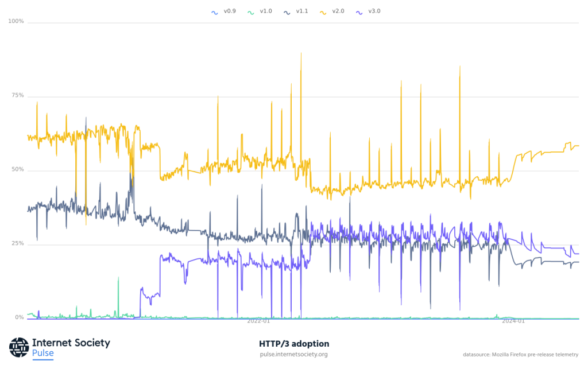Click the purple v3.0 legend line icon

pyautogui.click(x=359, y=11)
